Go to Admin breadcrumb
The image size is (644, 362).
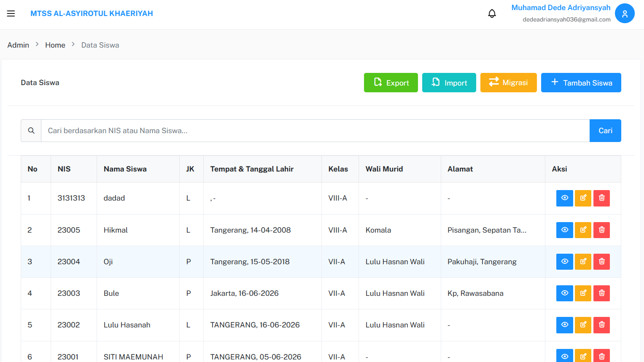(x=18, y=45)
